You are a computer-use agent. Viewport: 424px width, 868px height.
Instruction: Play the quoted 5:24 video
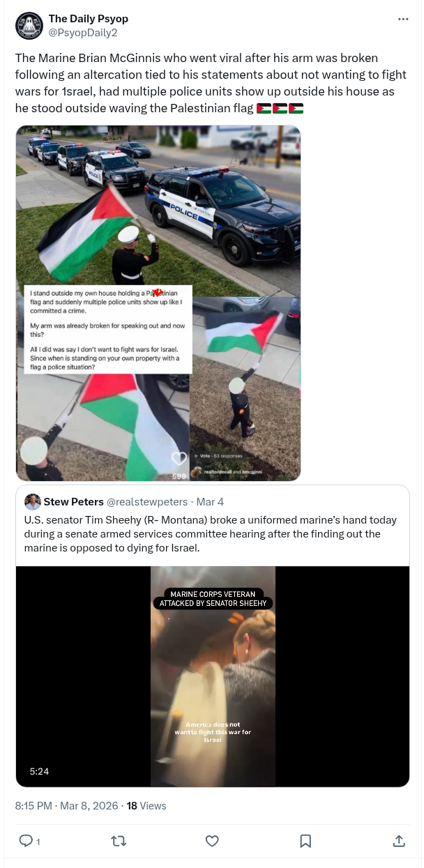tap(213, 676)
